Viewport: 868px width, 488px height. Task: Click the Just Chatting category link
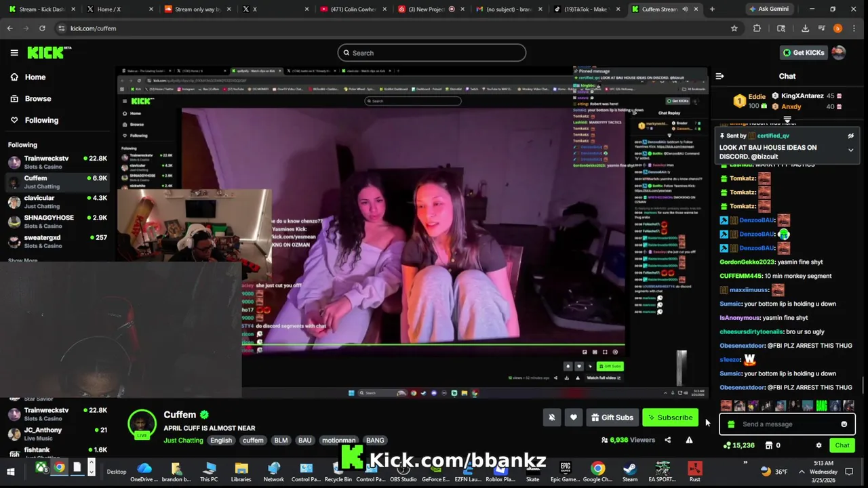[183, 441]
